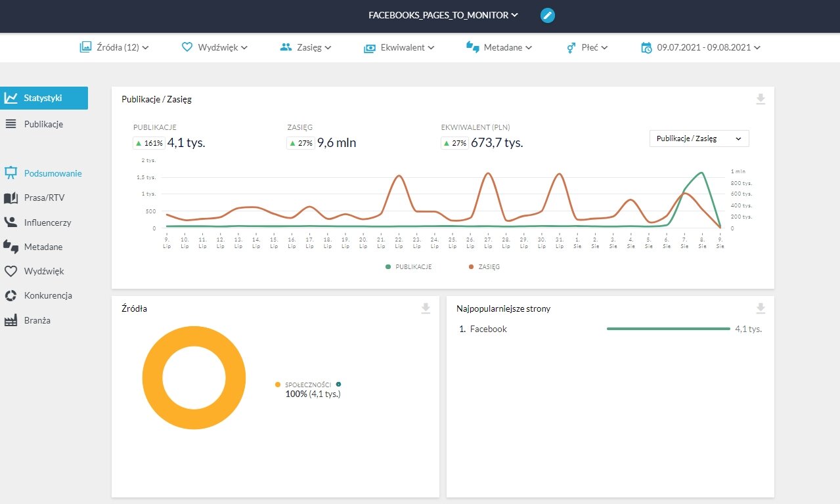Click the gender symbol icon beside Płeć
This screenshot has width=840, height=504.
(x=571, y=47)
